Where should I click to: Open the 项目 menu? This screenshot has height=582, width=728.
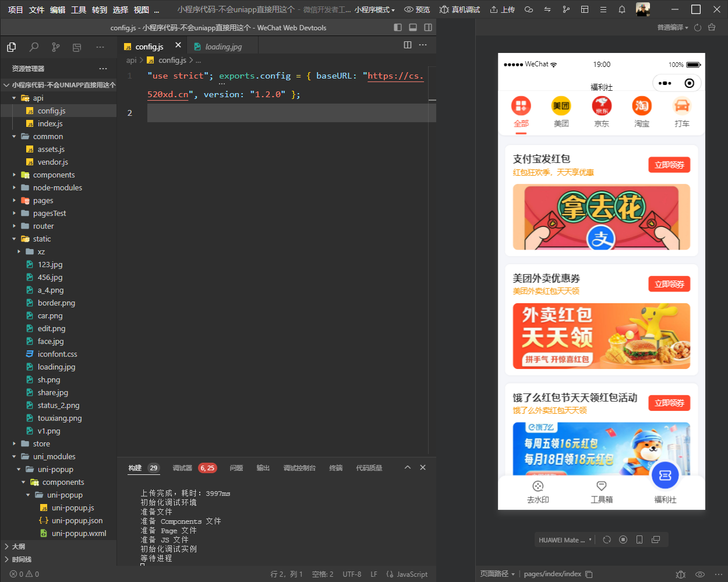tap(16, 9)
